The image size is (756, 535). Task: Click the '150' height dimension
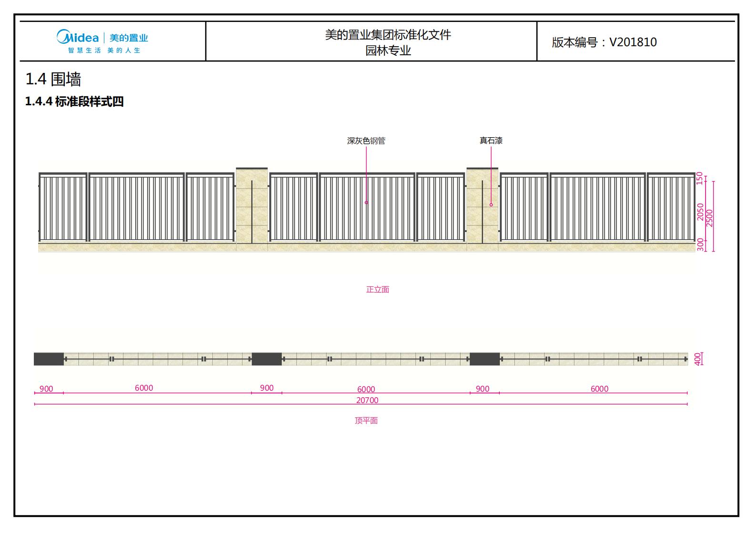pos(699,178)
